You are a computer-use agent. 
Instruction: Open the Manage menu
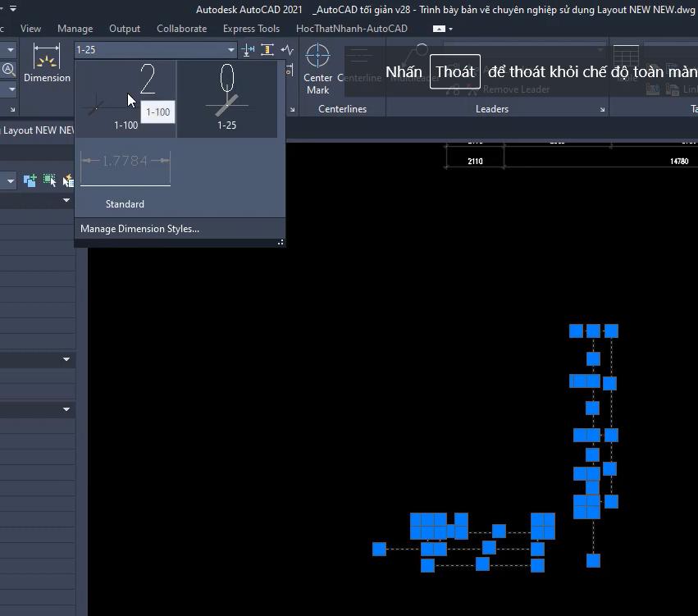[75, 28]
